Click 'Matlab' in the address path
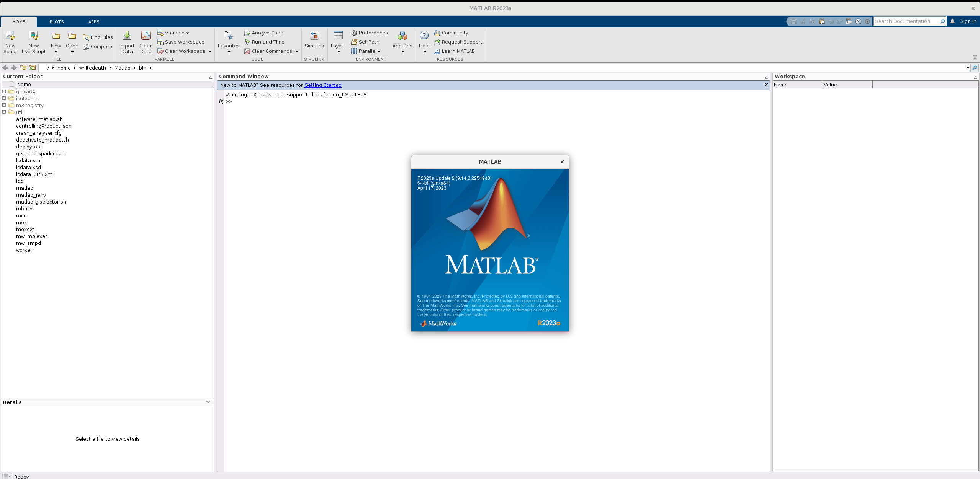 coord(122,68)
